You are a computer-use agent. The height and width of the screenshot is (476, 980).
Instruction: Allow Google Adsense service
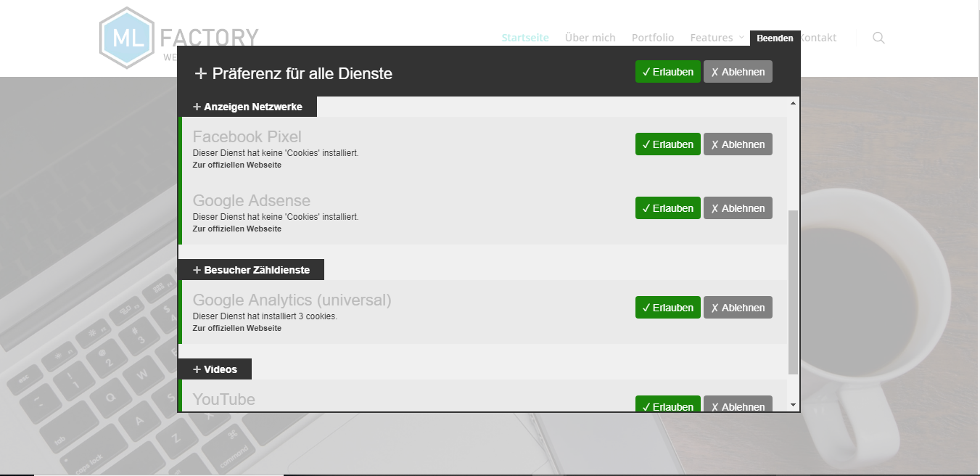tap(667, 208)
